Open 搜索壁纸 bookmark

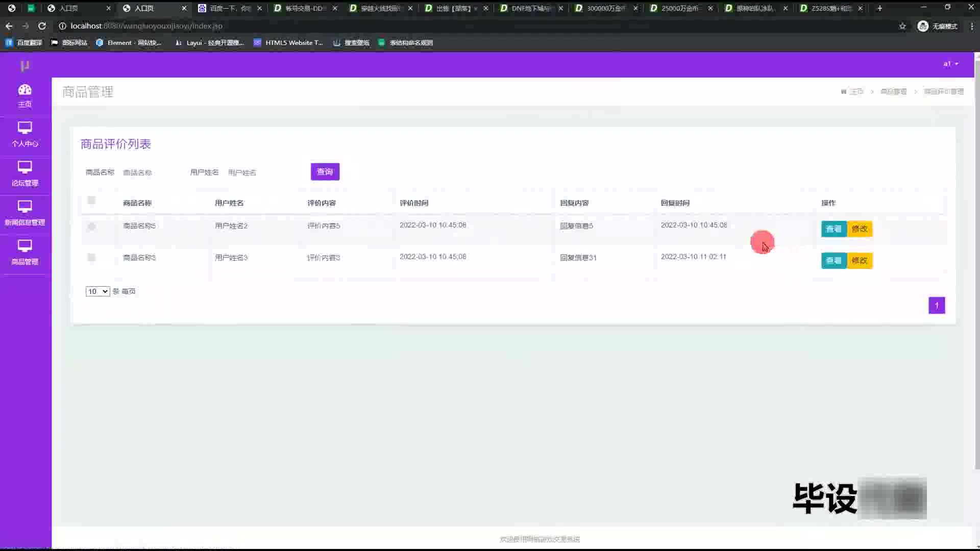[351, 43]
